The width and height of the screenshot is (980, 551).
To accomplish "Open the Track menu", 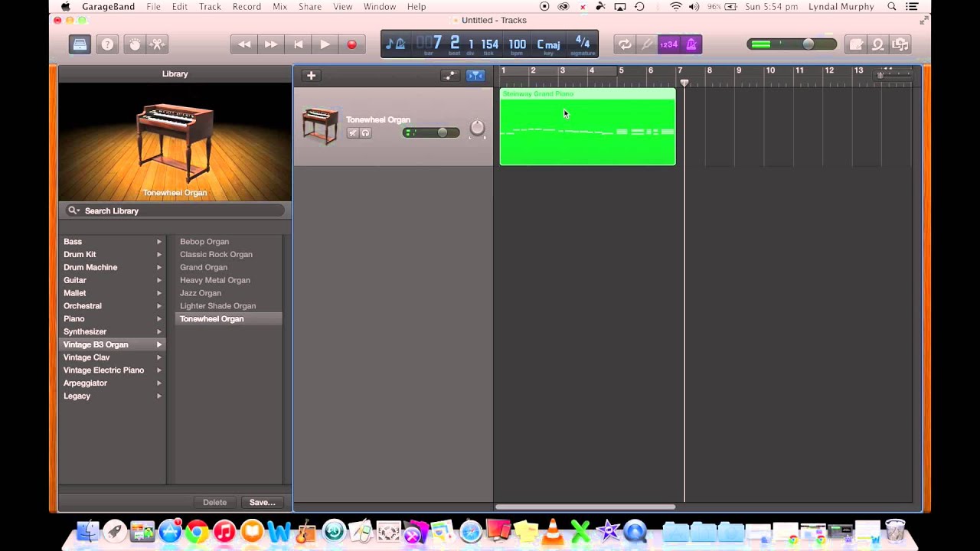I will point(210,7).
